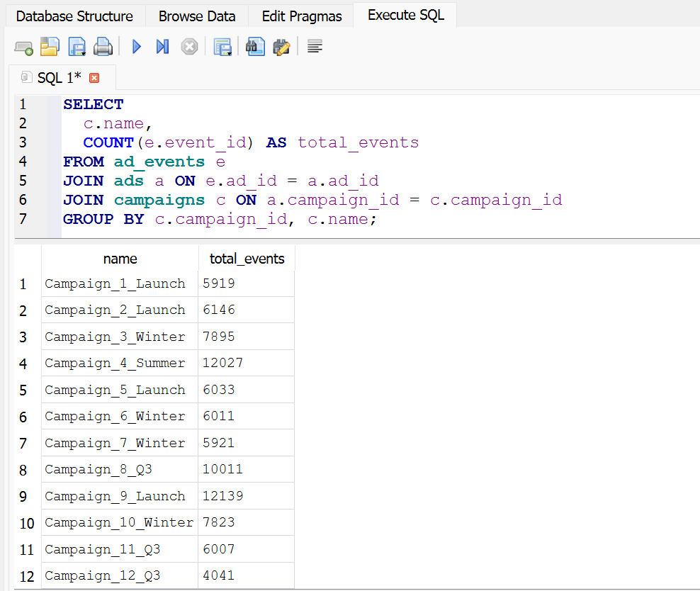Open the Browse Data tab
Viewport: 700px width, 591px height.
197,16
